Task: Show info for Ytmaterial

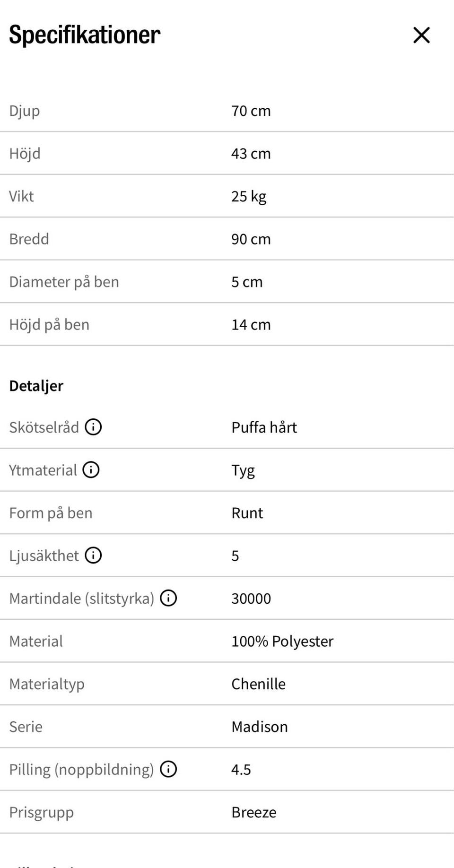Action: coord(91,469)
